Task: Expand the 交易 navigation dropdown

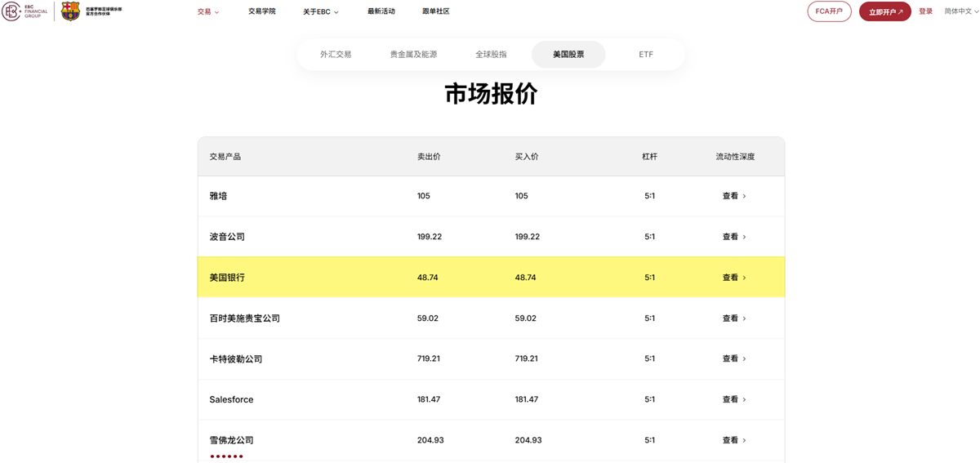Action: coord(208,11)
